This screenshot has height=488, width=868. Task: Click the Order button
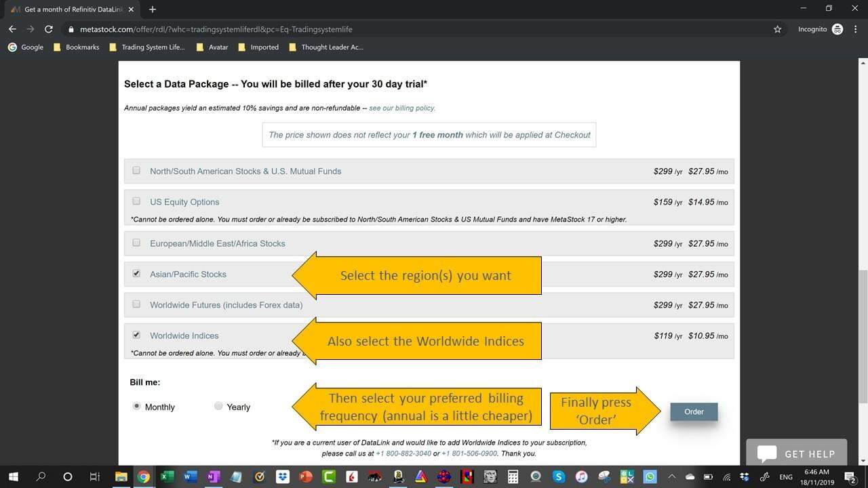tap(694, 411)
